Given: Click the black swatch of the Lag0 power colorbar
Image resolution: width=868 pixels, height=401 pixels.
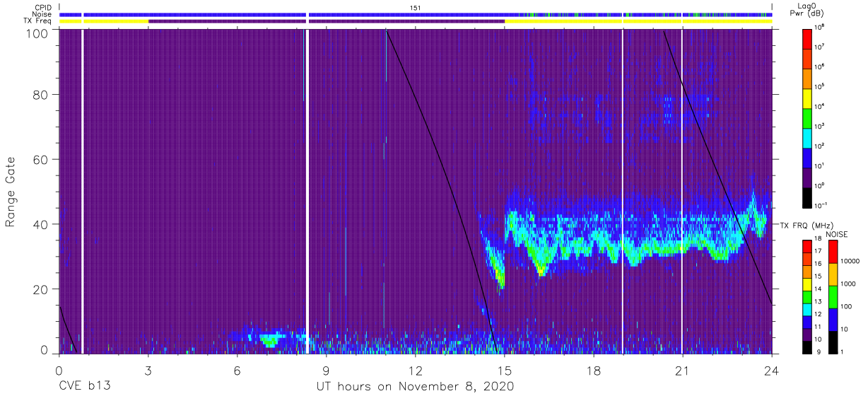Looking at the screenshot, I should point(809,197).
